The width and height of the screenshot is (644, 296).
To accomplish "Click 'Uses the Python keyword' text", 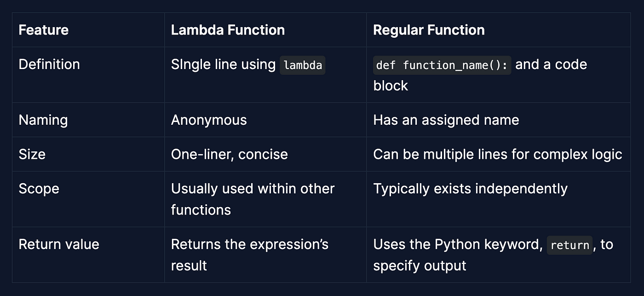I will click(458, 244).
